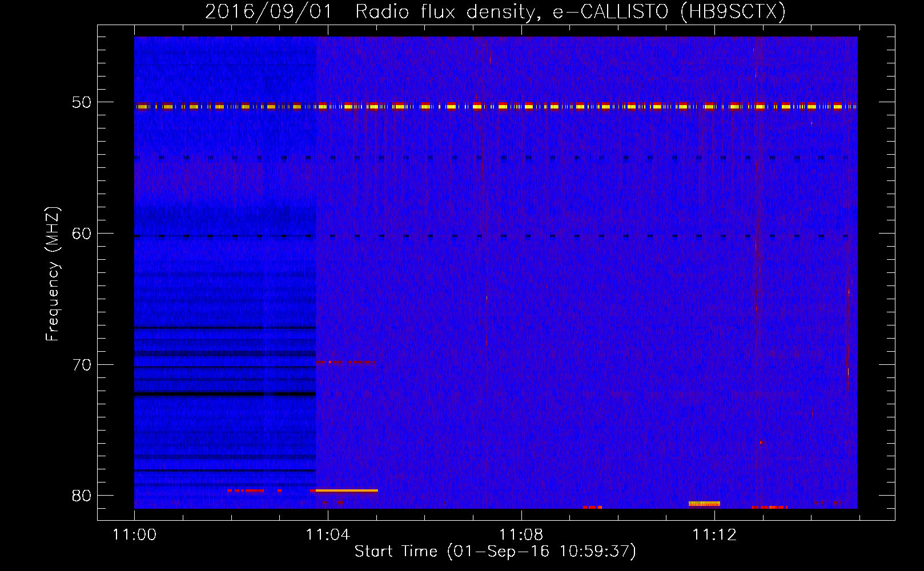The width and height of the screenshot is (924, 571).
Task: Click the 11:12 time tick label
Action: (x=714, y=535)
